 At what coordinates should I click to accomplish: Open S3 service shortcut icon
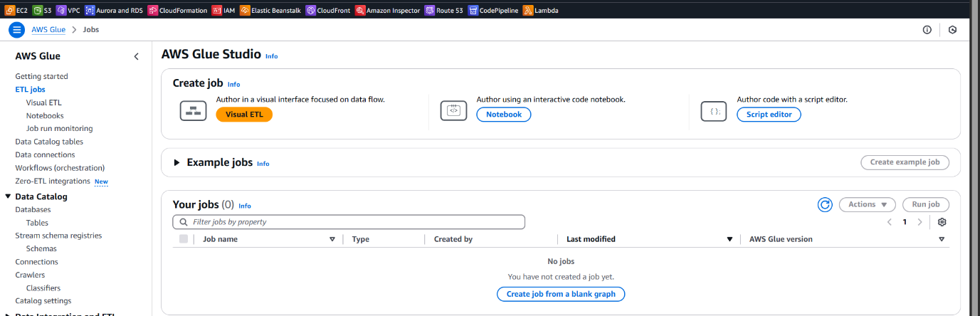tap(38, 11)
